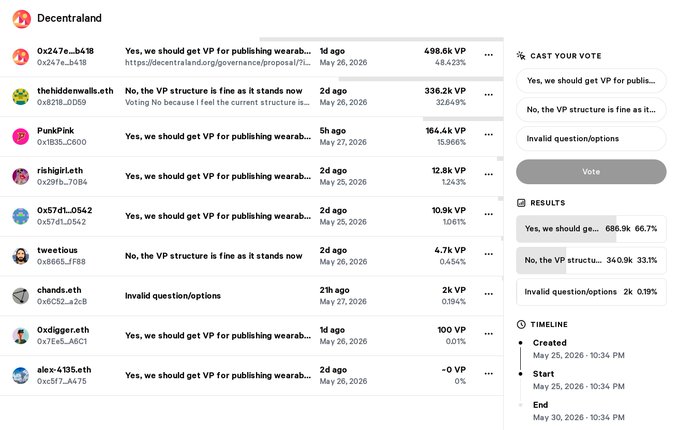Click 'No' result bar showing 33.1%
This screenshot has height=430, width=679.
tap(591, 260)
